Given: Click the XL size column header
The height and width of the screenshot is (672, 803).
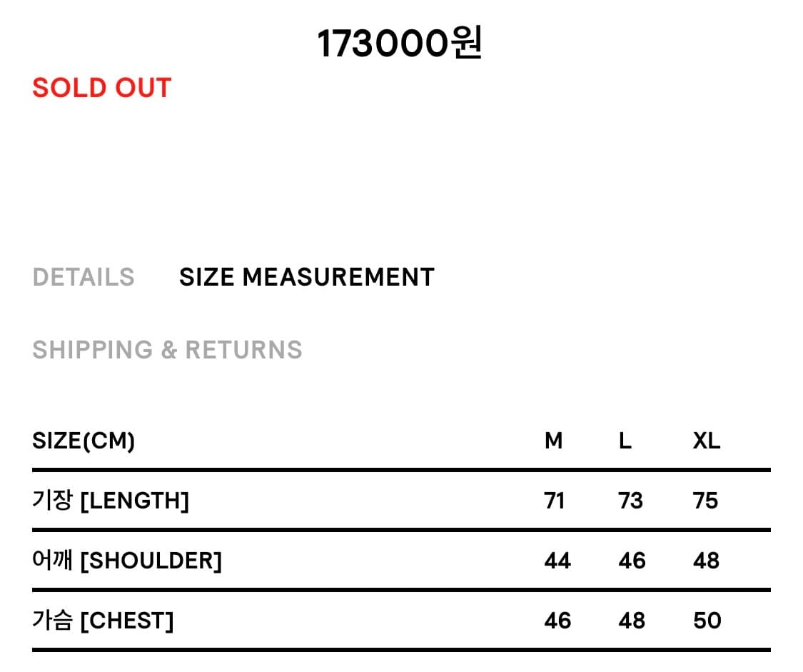Looking at the screenshot, I should [707, 441].
